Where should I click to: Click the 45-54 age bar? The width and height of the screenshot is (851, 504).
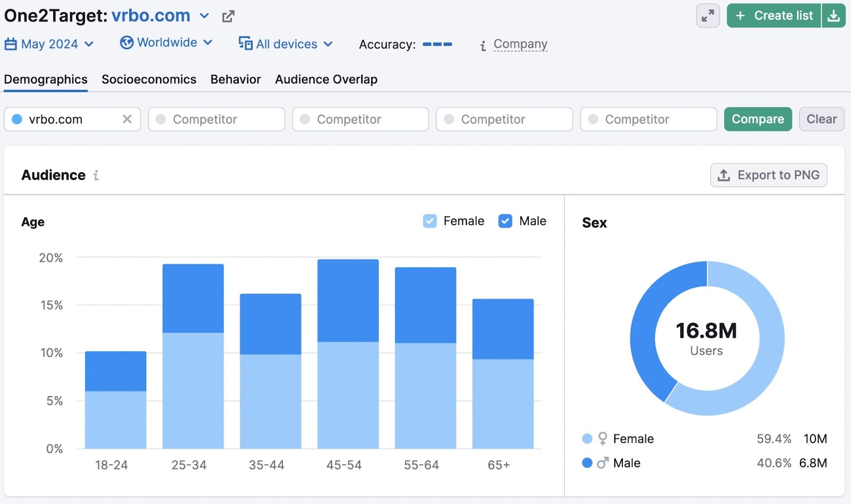pyautogui.click(x=348, y=354)
